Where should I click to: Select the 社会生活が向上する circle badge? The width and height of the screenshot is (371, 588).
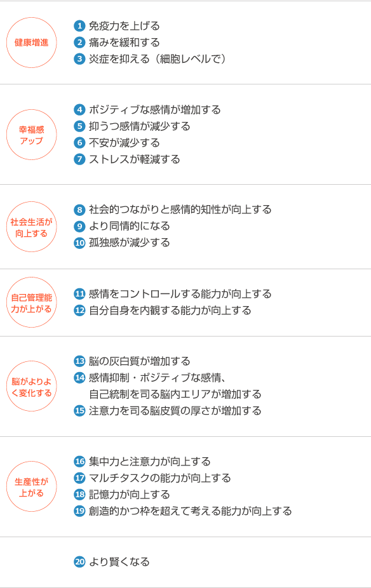point(32,227)
